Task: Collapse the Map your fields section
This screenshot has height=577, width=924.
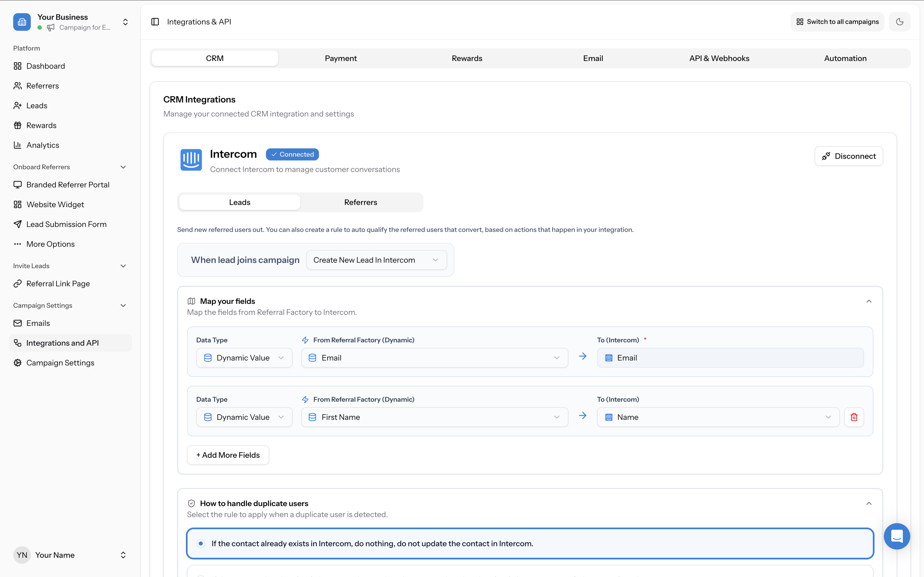Action: 869,301
